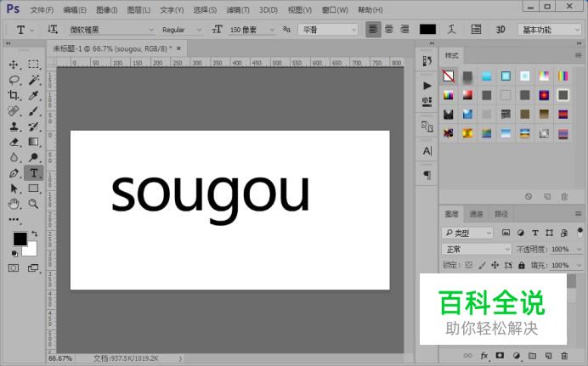This screenshot has height=366, width=588.
Task: Change screen mode button
Action: (x=33, y=267)
